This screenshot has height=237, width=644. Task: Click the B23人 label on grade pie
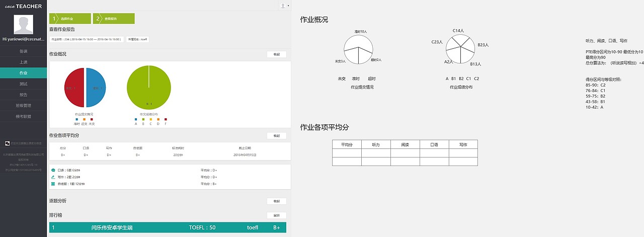483,45
